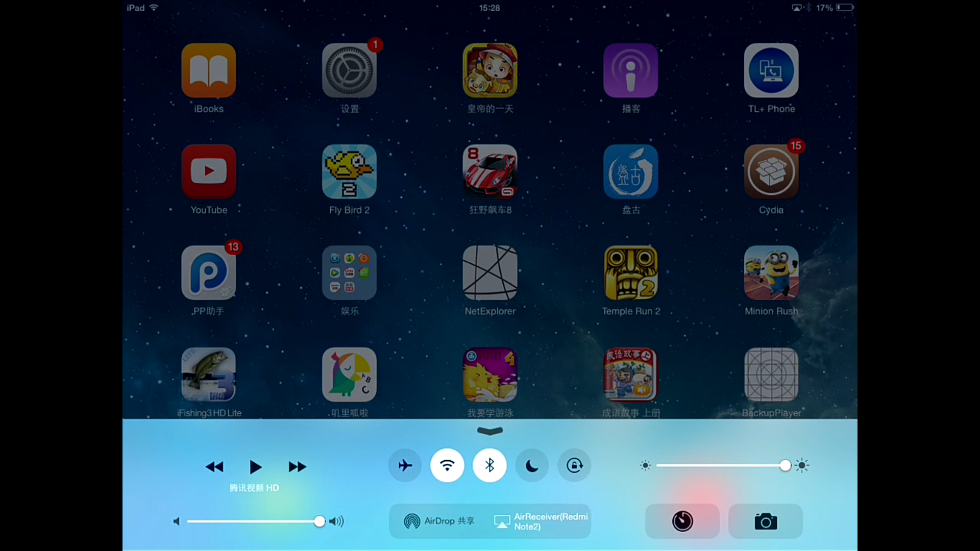980x551 pixels.
Task: Open the TL+ Phone app
Action: point(771,71)
